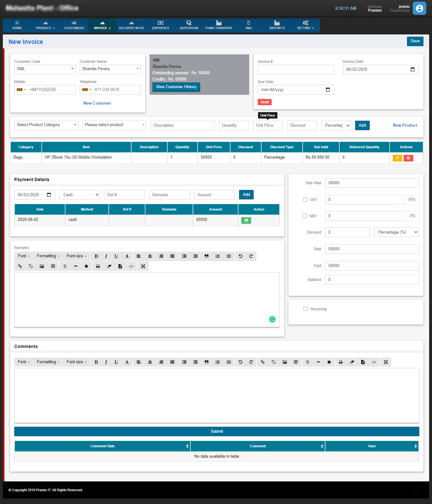
Task: Open the Customer Name dropdown showing Shamila Perera
Action: 110,69
